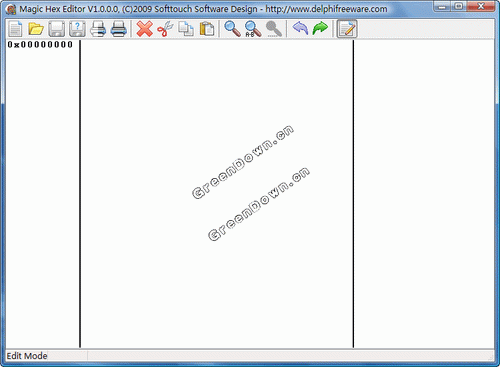Paste from the clipboard icon
Viewport: 500px width, 367px height.
206,29
